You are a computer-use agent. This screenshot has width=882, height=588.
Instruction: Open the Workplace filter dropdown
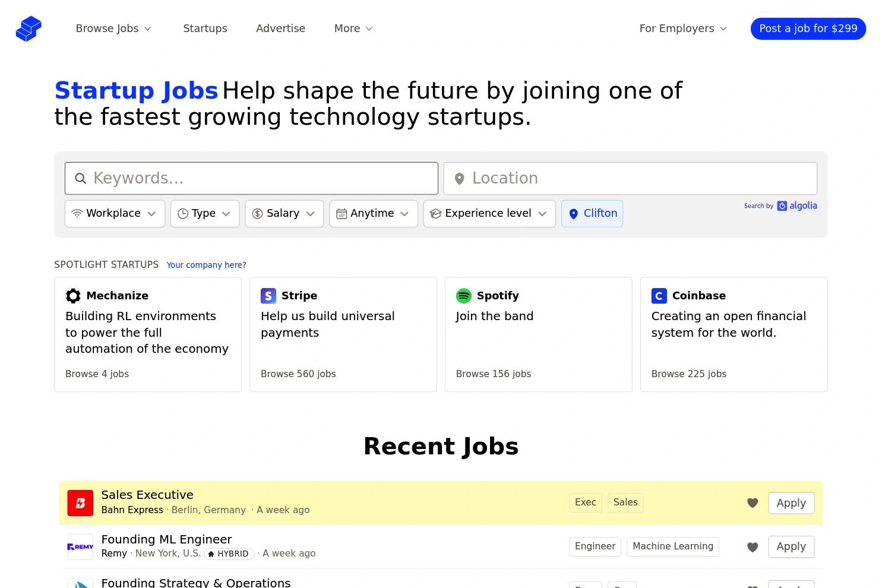[x=115, y=214]
